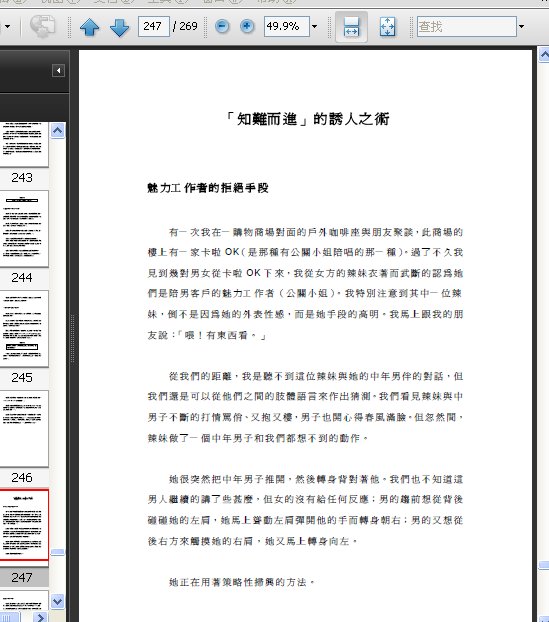This screenshot has height=622, width=549.
Task: Click the navigation pane resize grip handle
Action: click(x=73, y=338)
